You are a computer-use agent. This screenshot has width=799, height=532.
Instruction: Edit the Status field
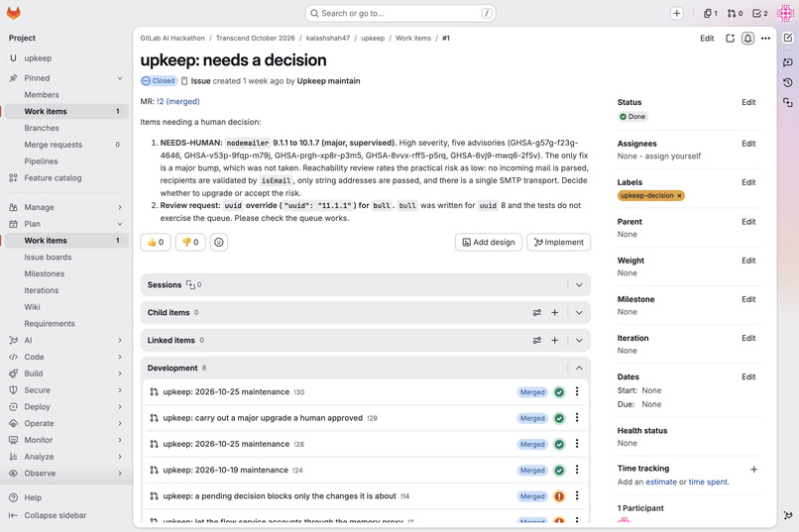[x=748, y=102]
